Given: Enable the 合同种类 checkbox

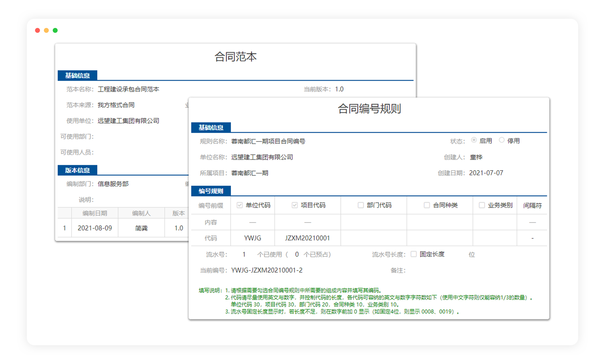Looking at the screenshot, I should (427, 205).
